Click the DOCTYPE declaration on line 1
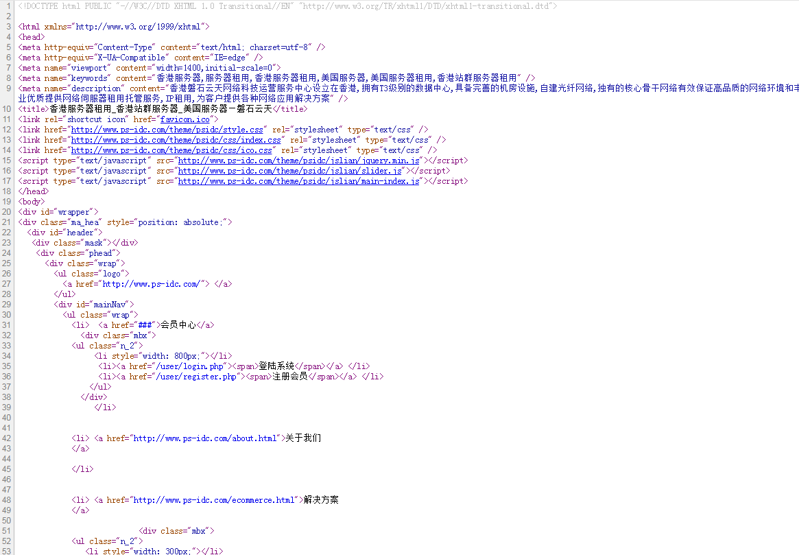Viewport: 799px width, 555px height. tap(287, 6)
